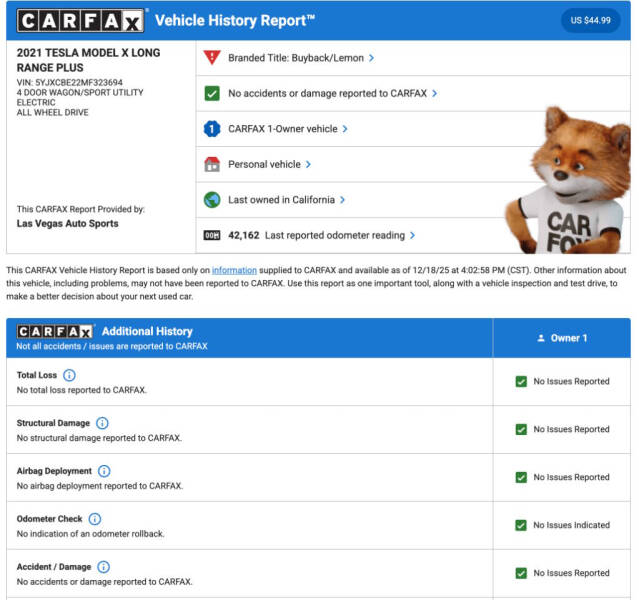639x600 pixels.
Task: Click Odometer Check No Issues Indicated checkmark
Action: (521, 525)
